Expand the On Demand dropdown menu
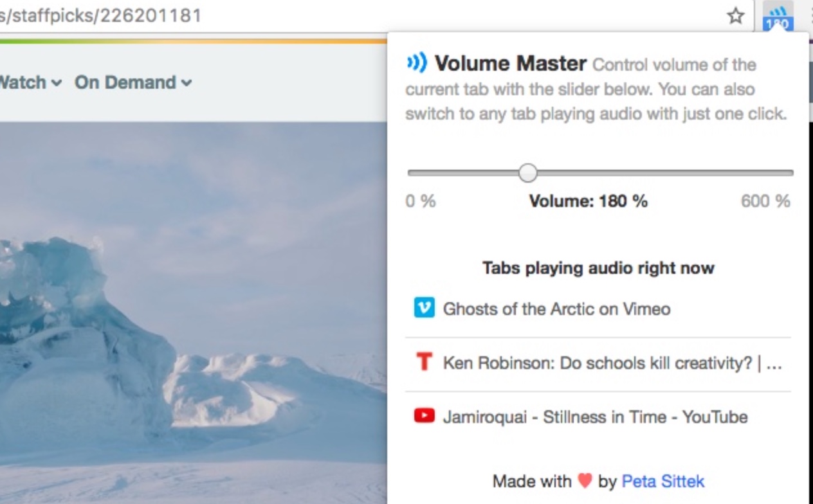The image size is (813, 504). [x=133, y=82]
